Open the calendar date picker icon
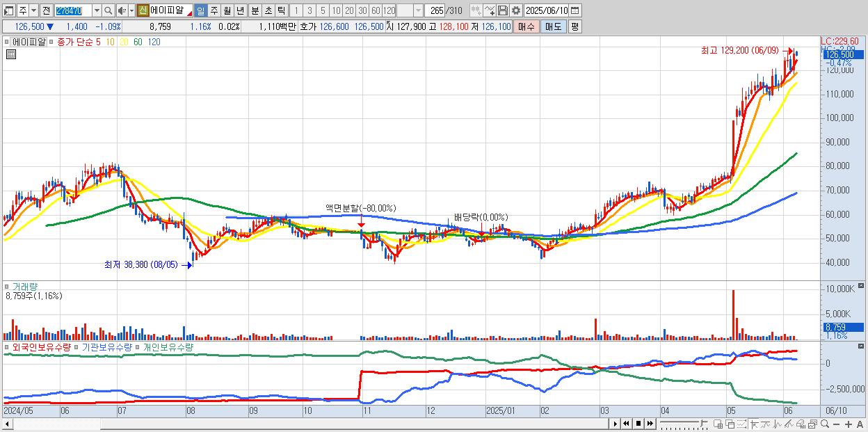868x432 pixels. click(575, 10)
